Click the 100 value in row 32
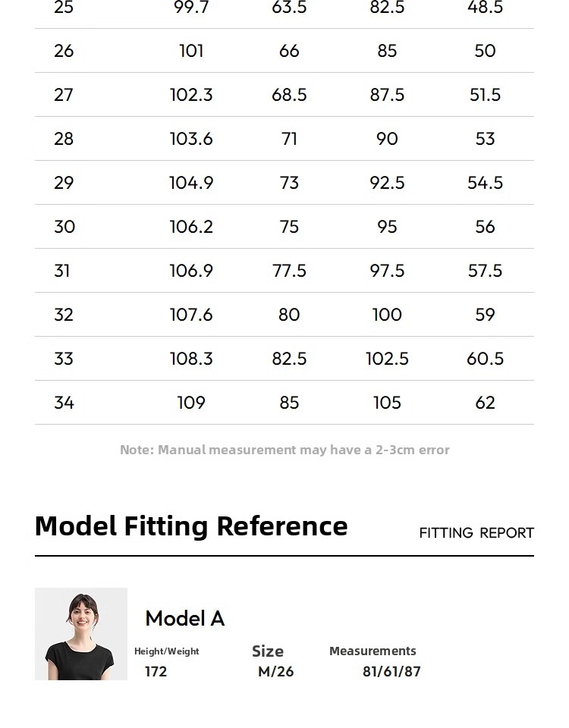This screenshot has height=728, width=569. (387, 315)
